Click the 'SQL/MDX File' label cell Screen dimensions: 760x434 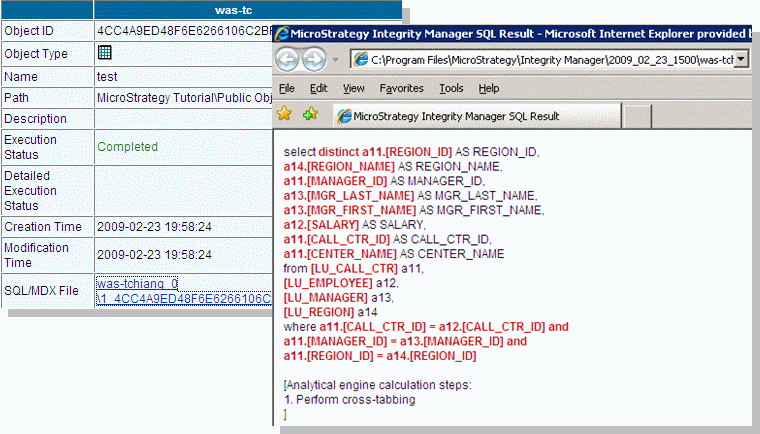click(47, 290)
